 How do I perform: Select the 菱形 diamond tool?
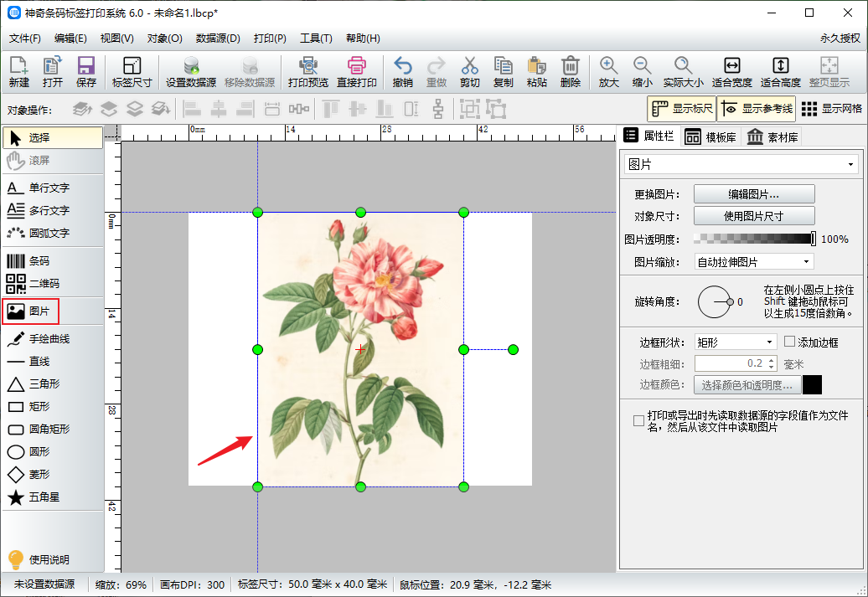click(53, 475)
